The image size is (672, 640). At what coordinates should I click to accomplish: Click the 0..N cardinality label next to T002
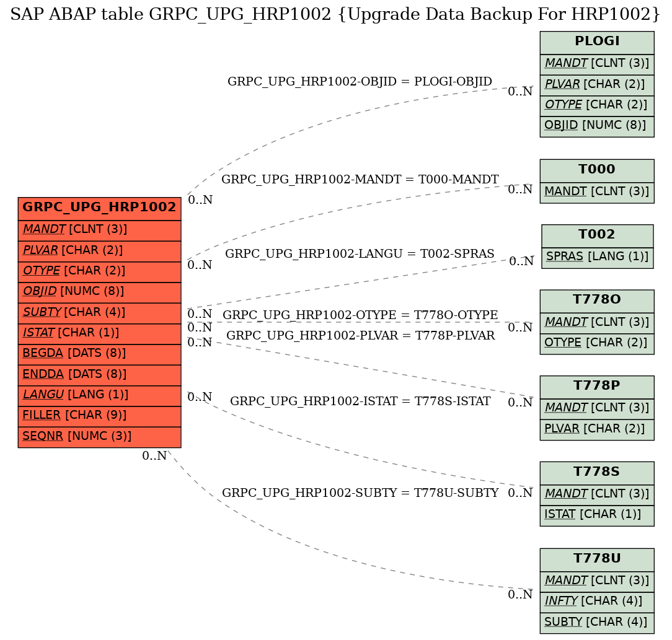[x=521, y=261]
